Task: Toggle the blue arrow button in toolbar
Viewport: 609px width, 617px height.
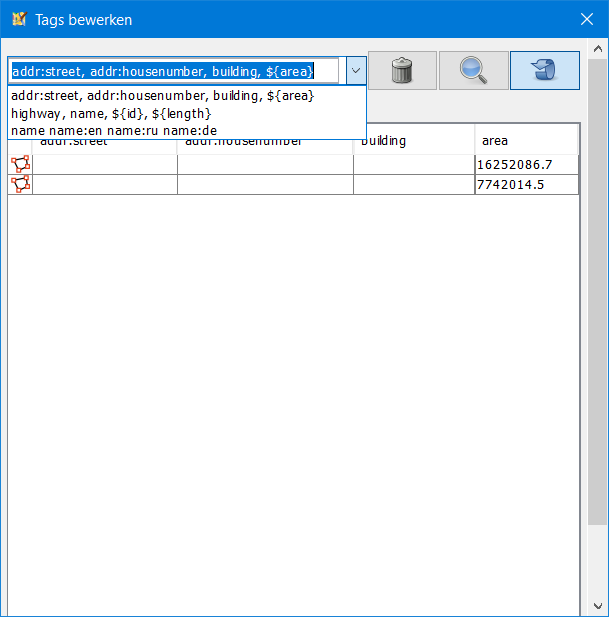Action: (544, 70)
